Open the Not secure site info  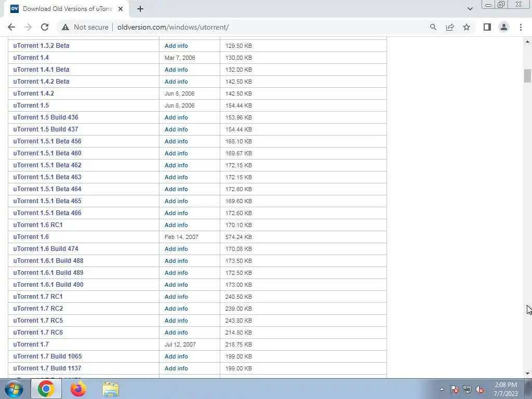[85, 27]
